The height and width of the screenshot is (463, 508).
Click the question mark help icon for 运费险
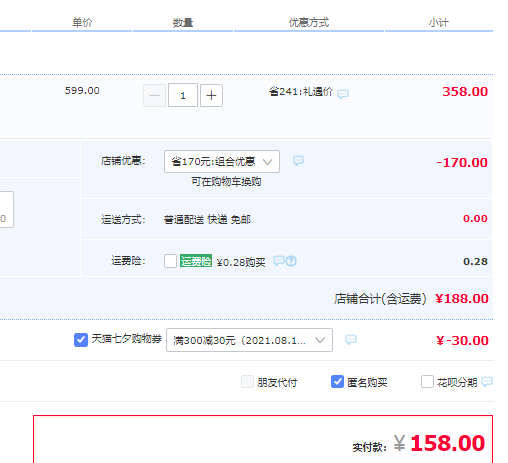[291, 261]
